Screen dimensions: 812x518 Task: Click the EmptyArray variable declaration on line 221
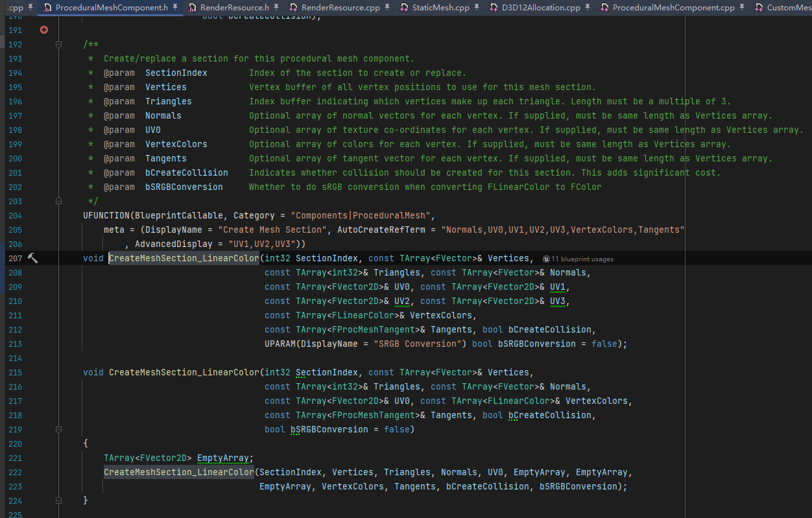(223, 458)
